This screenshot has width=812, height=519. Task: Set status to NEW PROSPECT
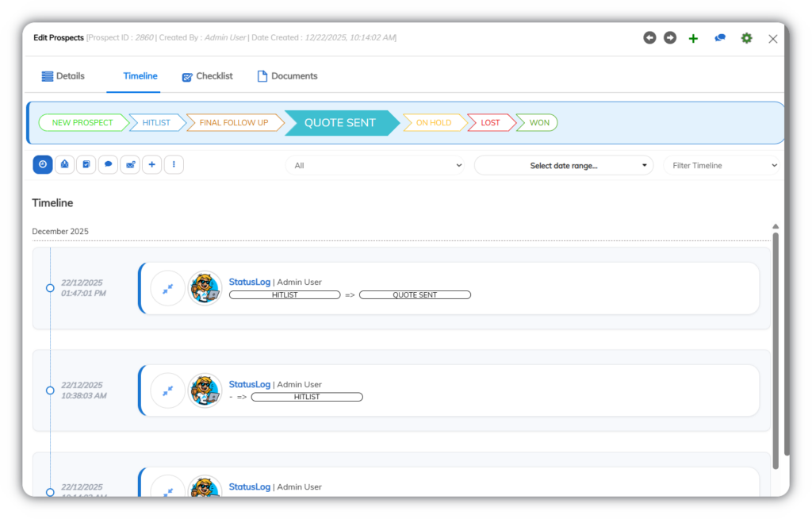click(x=82, y=123)
